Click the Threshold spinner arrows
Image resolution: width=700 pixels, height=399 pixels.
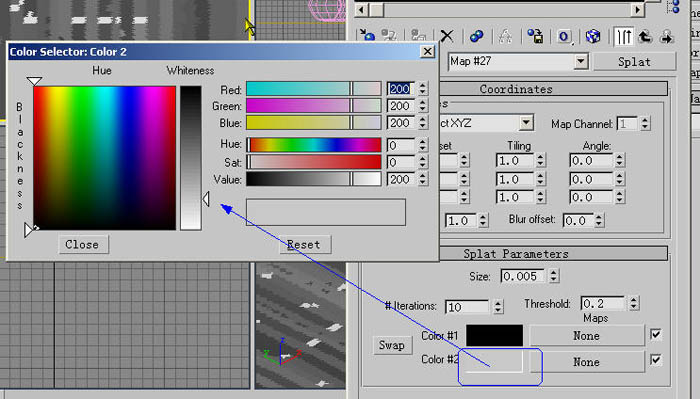pos(634,303)
